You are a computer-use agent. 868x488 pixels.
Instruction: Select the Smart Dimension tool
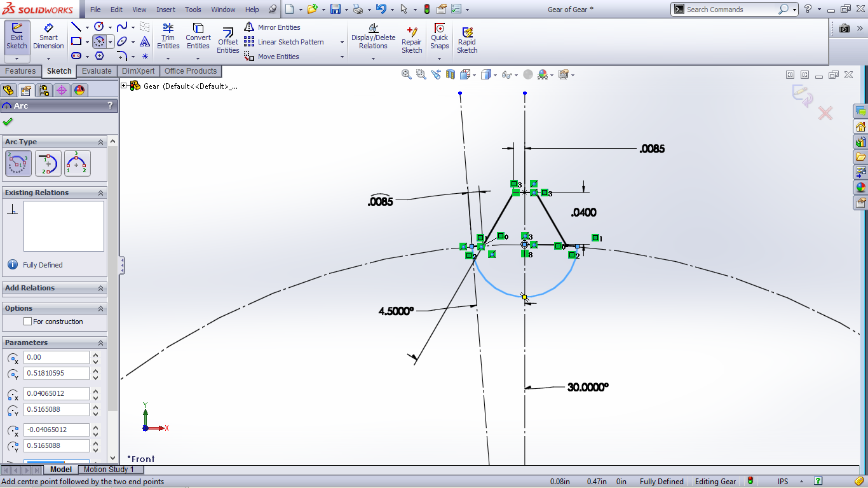pyautogui.click(x=48, y=36)
